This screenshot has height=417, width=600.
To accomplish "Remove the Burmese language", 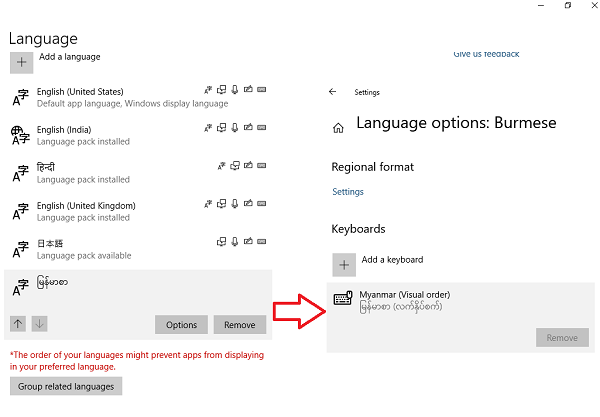I will [240, 325].
